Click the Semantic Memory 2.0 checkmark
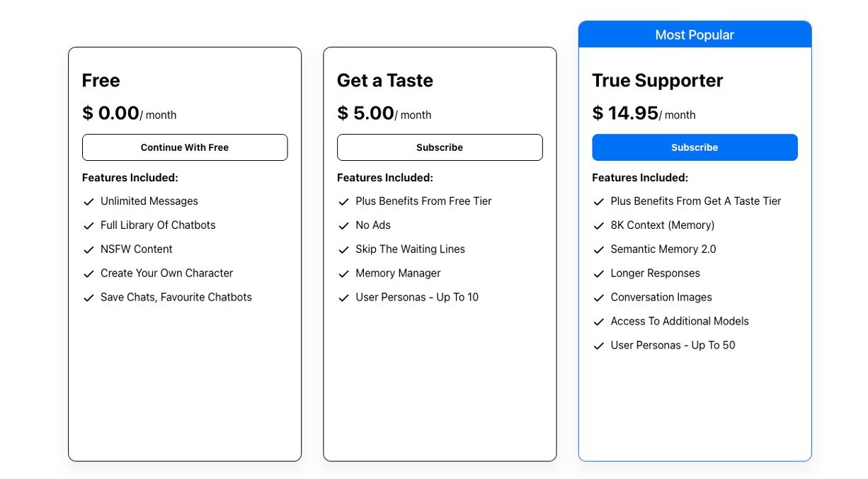This screenshot has height=479, width=868. [598, 250]
